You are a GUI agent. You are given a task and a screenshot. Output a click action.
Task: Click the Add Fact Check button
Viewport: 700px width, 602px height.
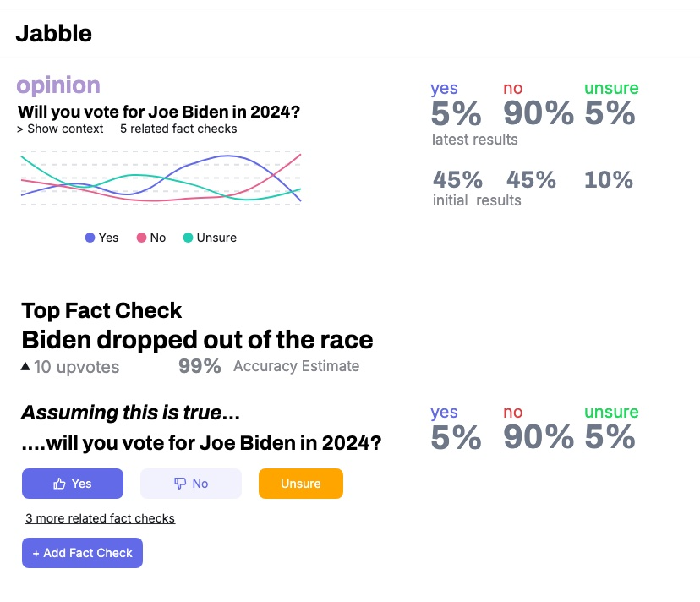(x=82, y=552)
